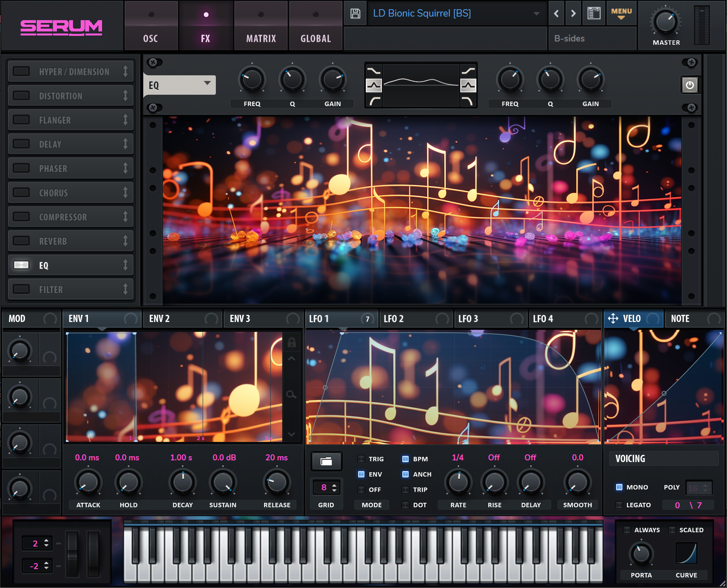Image resolution: width=727 pixels, height=588 pixels.
Task: Adjust the LFO RATE knob
Action: tap(458, 482)
